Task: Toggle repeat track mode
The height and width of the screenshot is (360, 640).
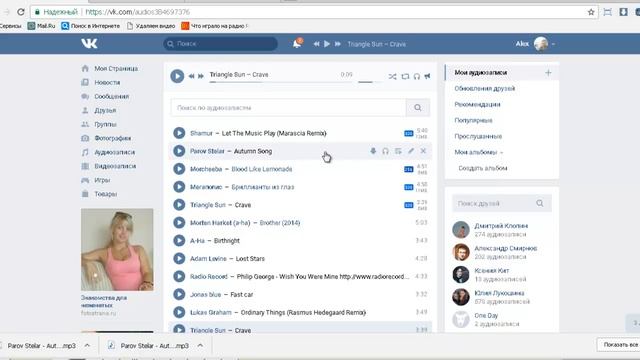Action: click(x=405, y=76)
